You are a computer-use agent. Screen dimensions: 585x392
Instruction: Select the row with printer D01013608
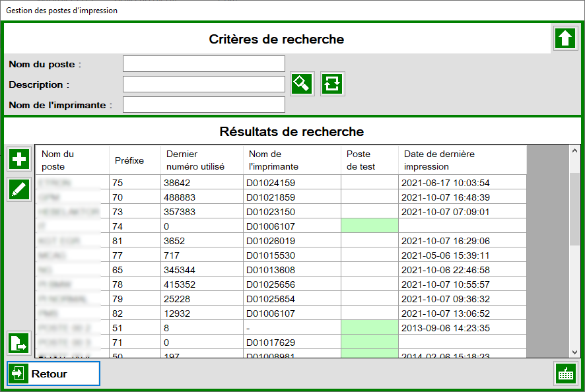[x=198, y=269]
